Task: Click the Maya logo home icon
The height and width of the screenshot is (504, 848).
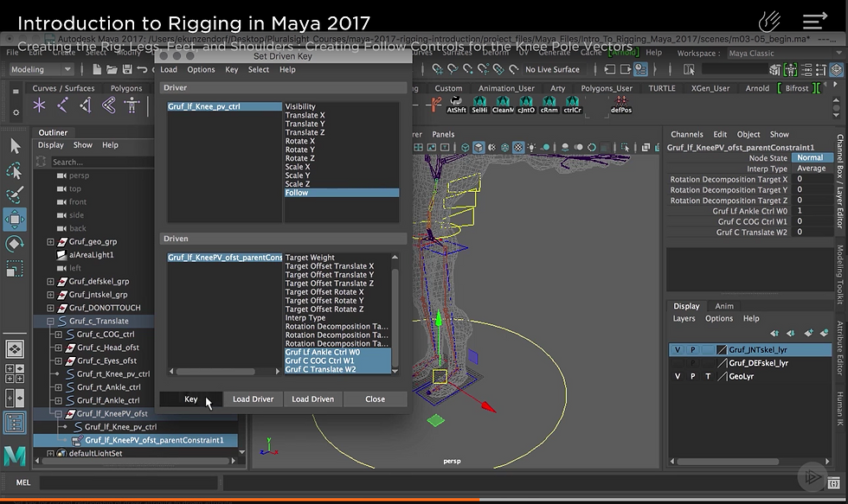Action: point(15,456)
